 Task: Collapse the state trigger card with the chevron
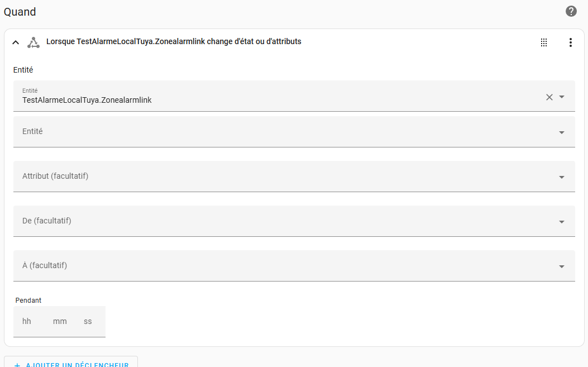click(16, 42)
